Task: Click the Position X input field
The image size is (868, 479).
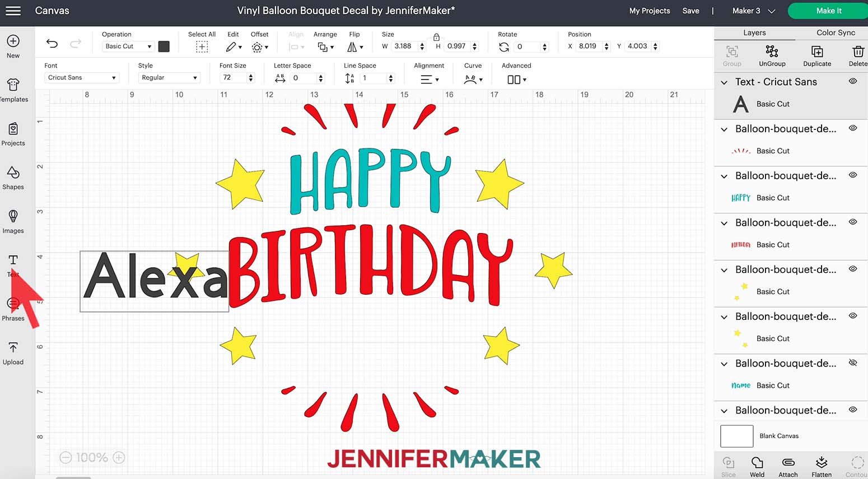Action: (589, 46)
